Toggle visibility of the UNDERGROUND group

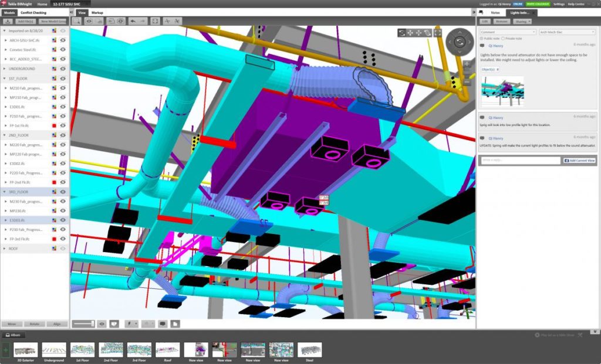click(x=63, y=69)
